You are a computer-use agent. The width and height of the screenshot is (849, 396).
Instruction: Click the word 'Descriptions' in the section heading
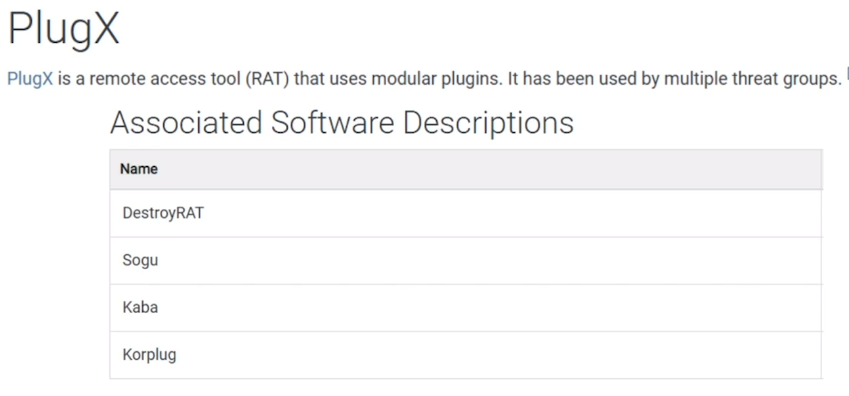pos(488,124)
